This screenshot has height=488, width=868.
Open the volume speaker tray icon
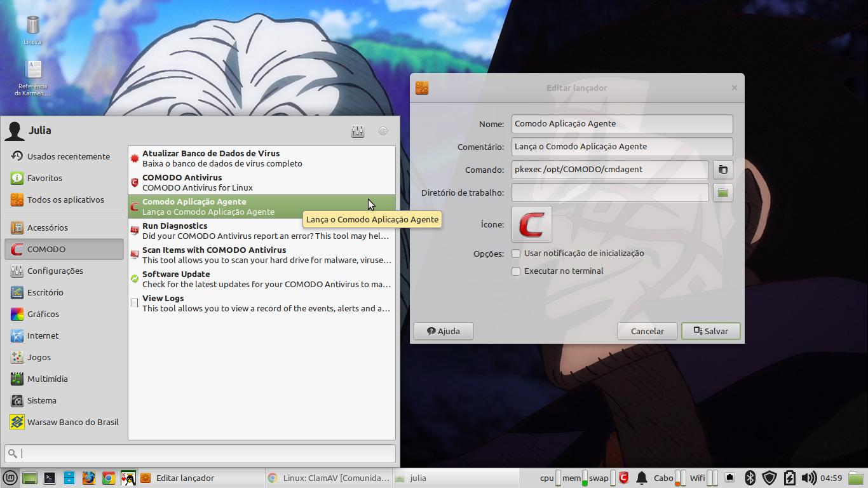coord(809,478)
